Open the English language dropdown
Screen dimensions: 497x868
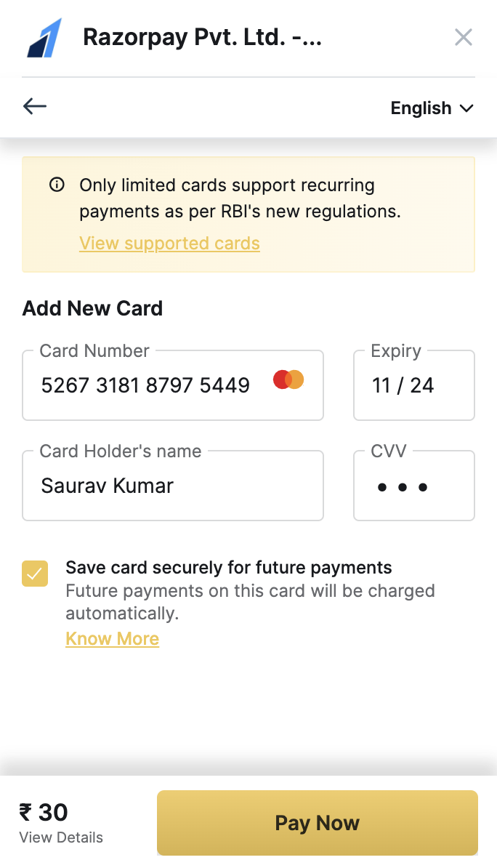coord(432,108)
